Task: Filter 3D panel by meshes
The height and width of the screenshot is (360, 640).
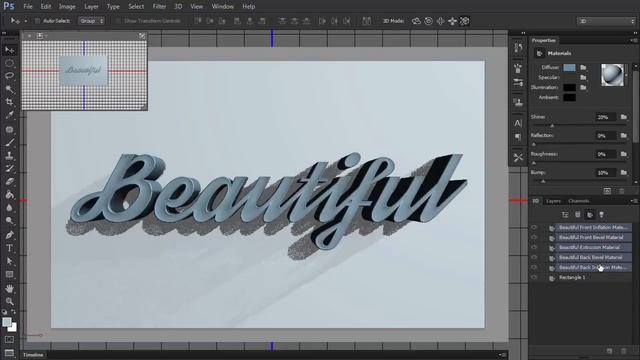Action: [578, 215]
